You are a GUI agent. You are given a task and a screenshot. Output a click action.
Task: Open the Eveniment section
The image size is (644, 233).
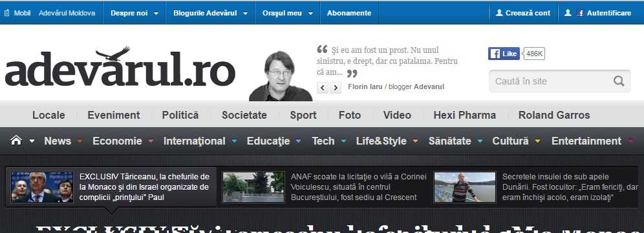[x=114, y=116]
